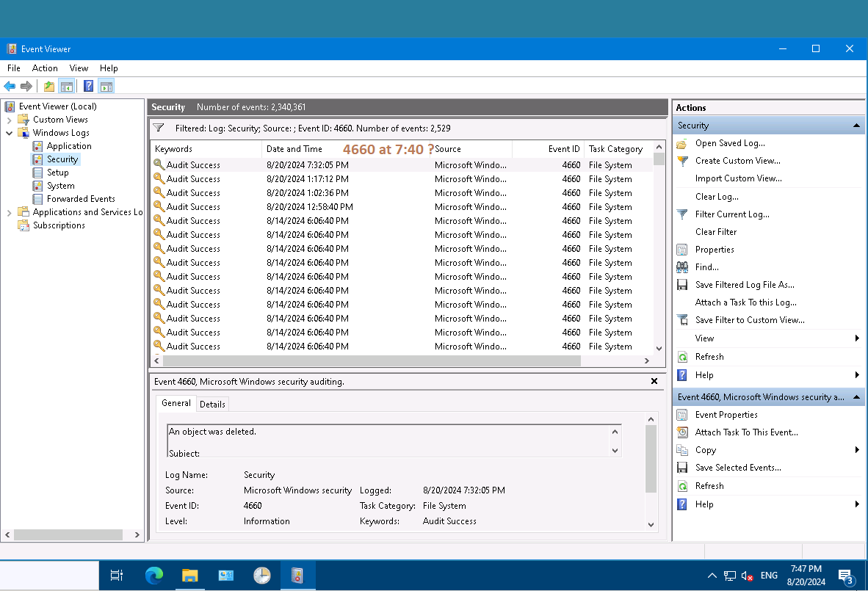Screen dimensions: 868x591
Task: Click Clear Filter in Actions pane
Action: (x=715, y=232)
